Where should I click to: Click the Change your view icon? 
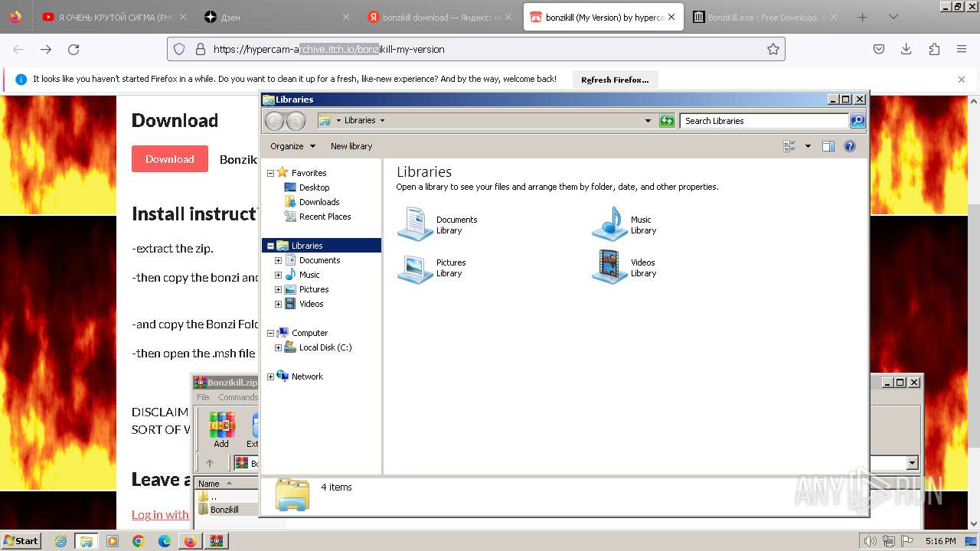click(789, 146)
